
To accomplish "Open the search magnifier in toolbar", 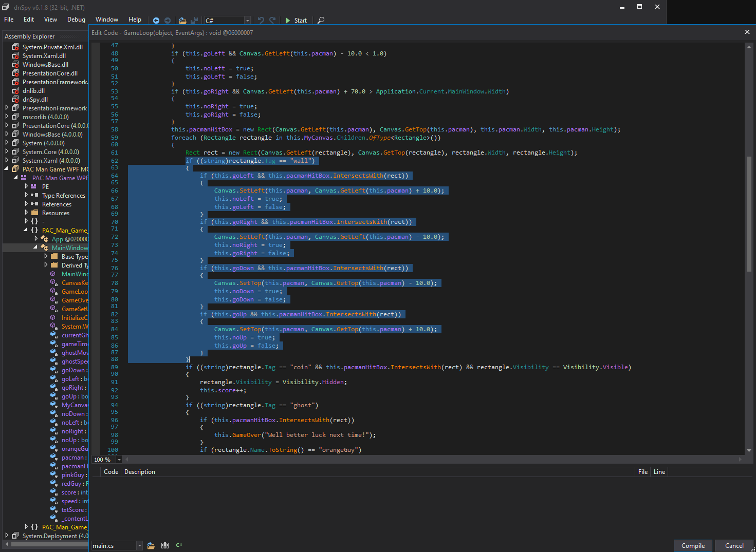I will [321, 21].
